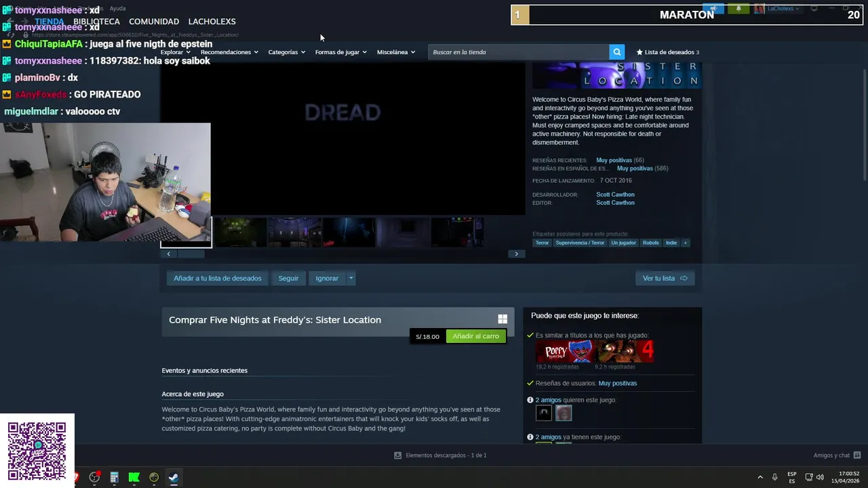Click the left arrow of the screenshot strip
Viewport: 868px width, 488px height.
point(168,253)
